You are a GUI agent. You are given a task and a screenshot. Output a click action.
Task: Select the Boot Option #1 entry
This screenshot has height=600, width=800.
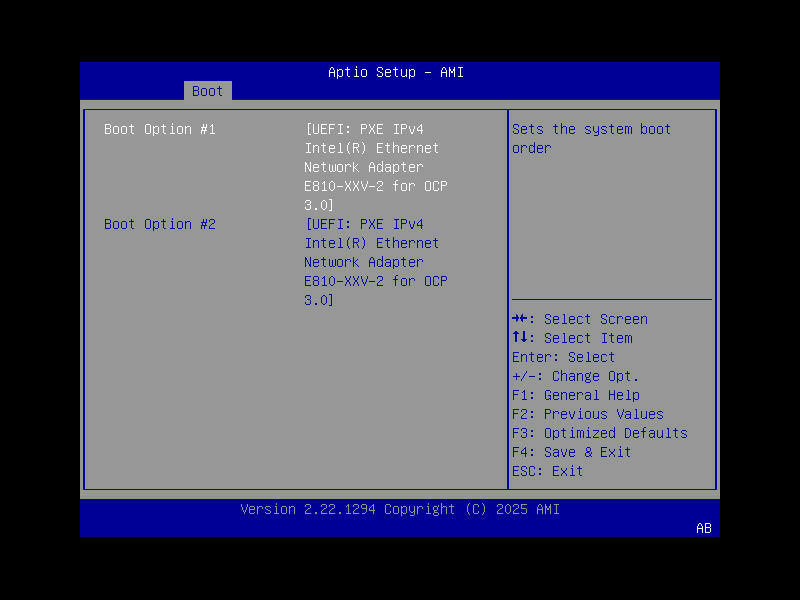(x=160, y=128)
